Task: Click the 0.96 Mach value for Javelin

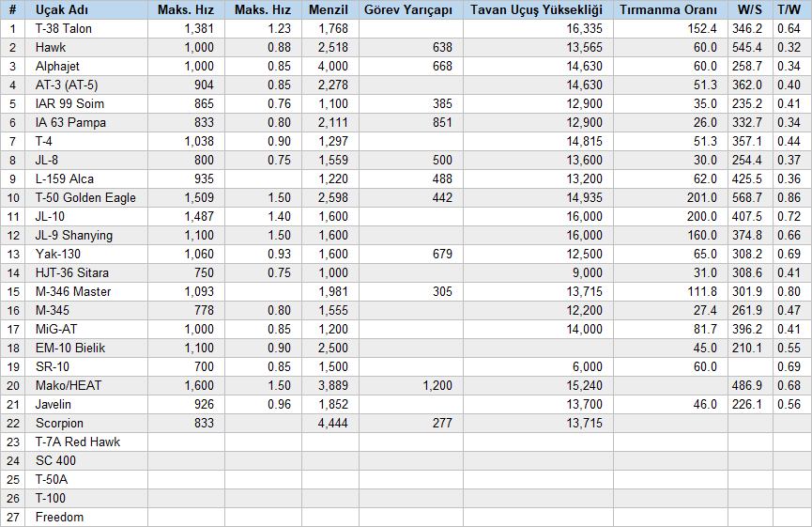Action: pyautogui.click(x=279, y=404)
